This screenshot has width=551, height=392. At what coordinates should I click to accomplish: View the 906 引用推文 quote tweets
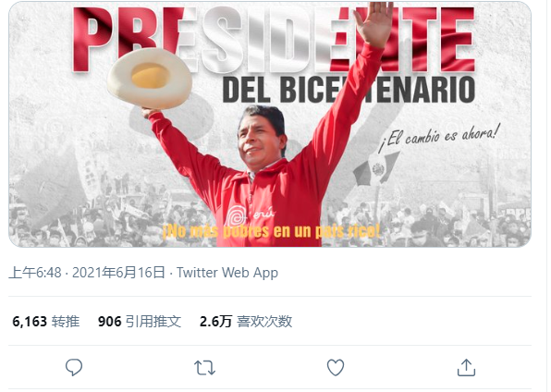pyautogui.click(x=140, y=322)
